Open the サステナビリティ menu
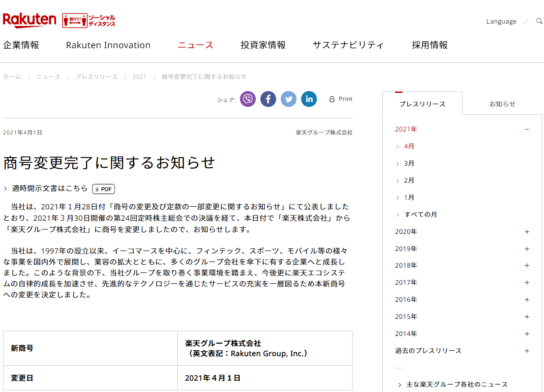Image resolution: width=544 pixels, height=392 pixels. coord(348,45)
